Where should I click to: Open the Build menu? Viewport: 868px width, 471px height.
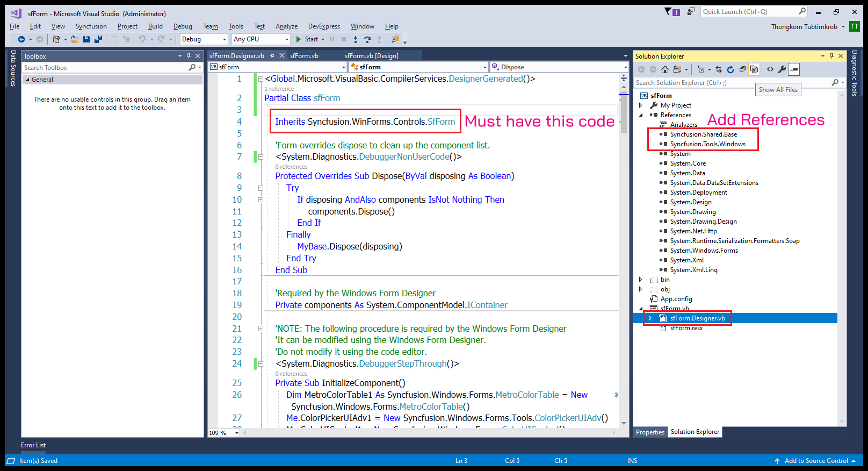tap(155, 26)
